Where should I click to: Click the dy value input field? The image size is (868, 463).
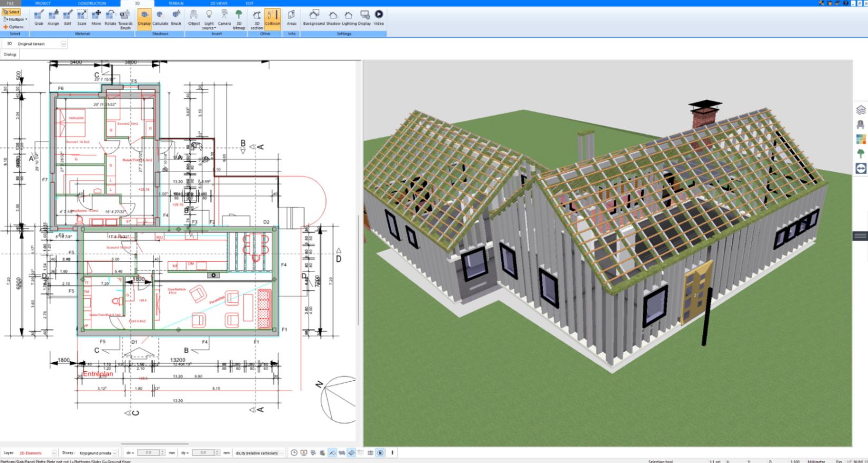click(203, 453)
